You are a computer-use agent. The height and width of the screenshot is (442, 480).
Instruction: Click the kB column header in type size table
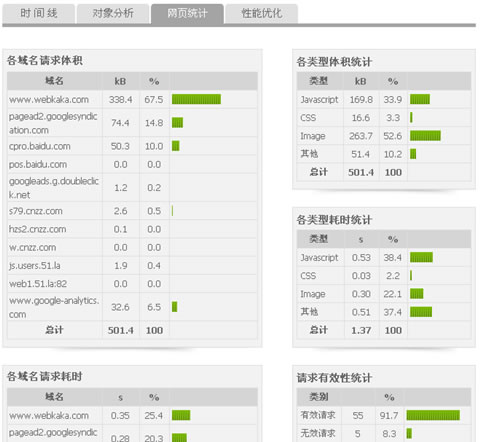(360, 81)
